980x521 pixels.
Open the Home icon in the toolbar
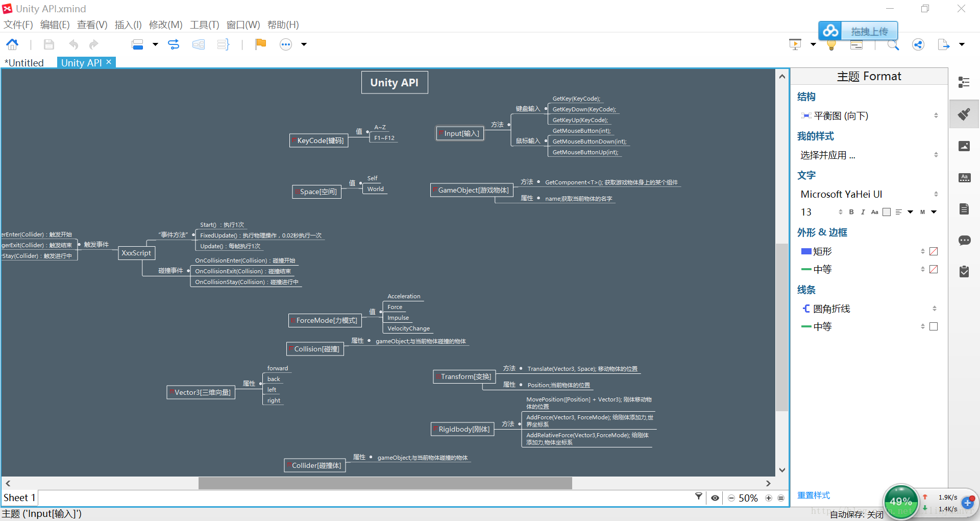pos(12,44)
